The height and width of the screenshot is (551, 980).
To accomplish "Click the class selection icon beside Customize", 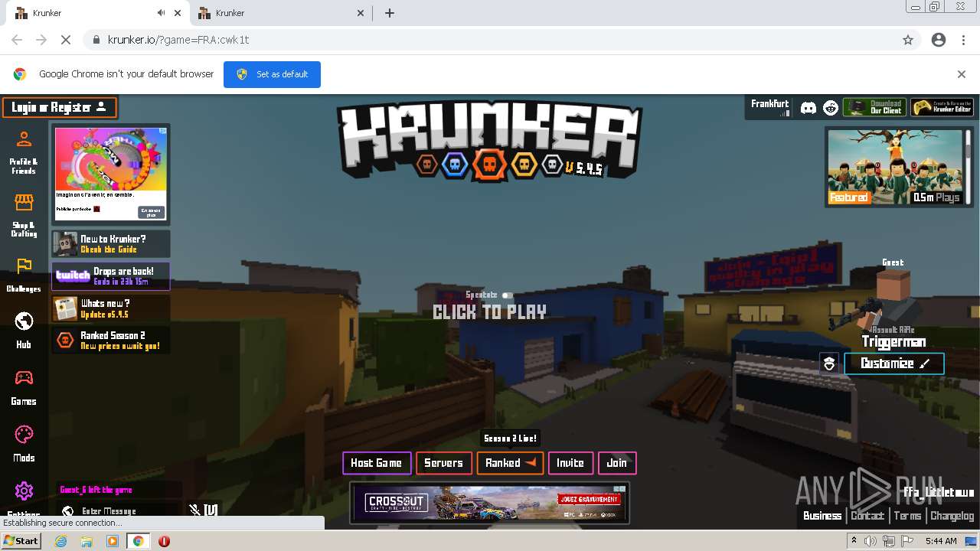I will pyautogui.click(x=829, y=364).
